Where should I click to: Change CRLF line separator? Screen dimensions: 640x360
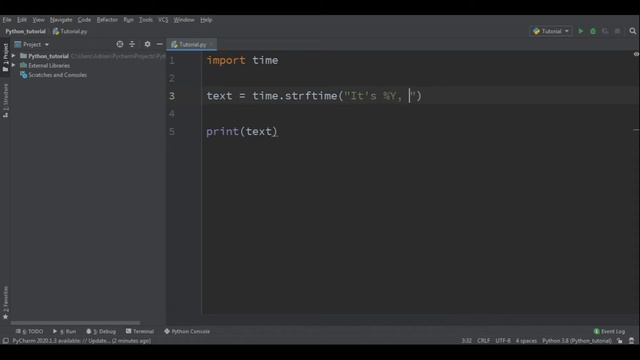pyautogui.click(x=484, y=341)
